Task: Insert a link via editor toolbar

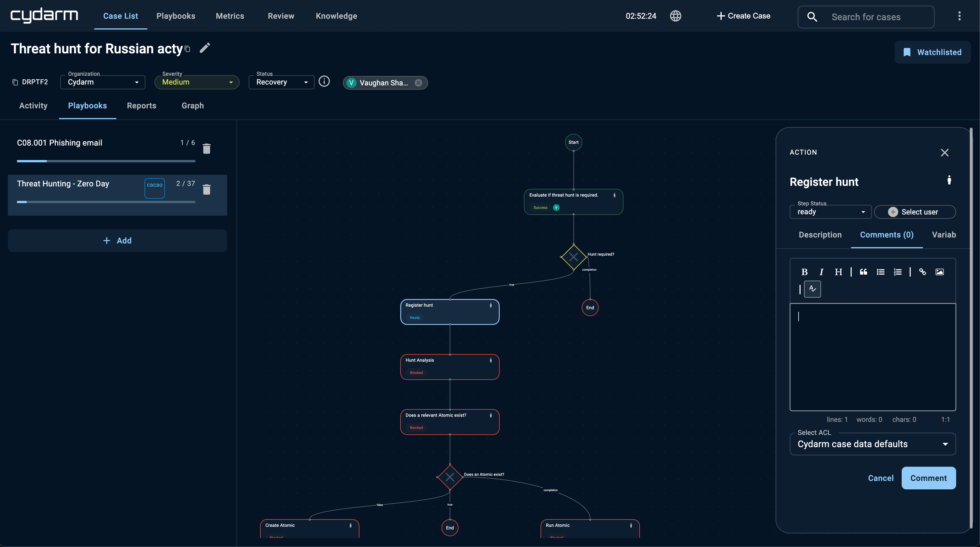Action: coord(922,272)
